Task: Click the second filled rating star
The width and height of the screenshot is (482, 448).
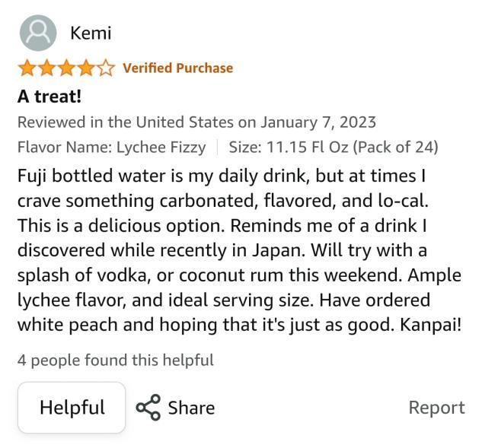Action: (x=47, y=68)
